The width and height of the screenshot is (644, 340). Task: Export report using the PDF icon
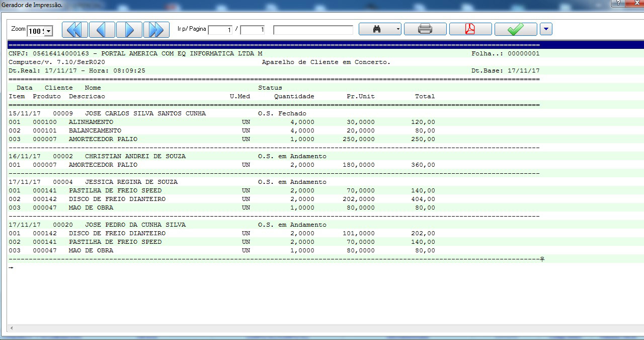(470, 29)
